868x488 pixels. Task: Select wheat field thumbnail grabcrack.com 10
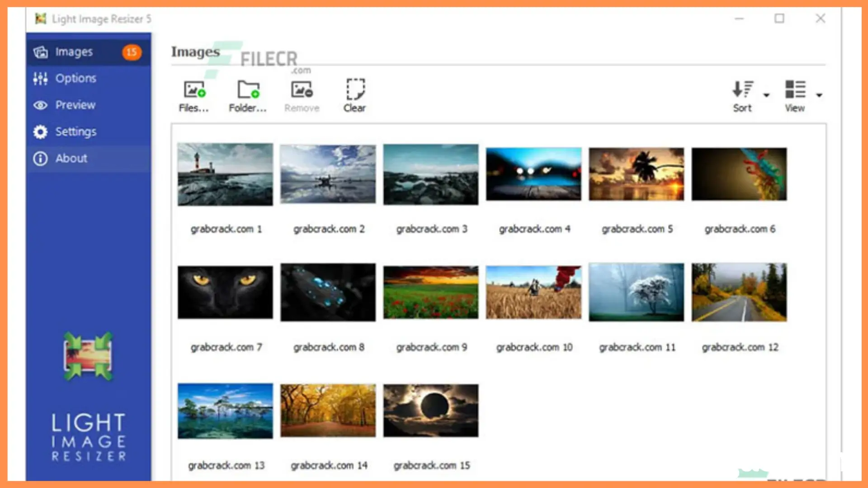click(x=533, y=292)
